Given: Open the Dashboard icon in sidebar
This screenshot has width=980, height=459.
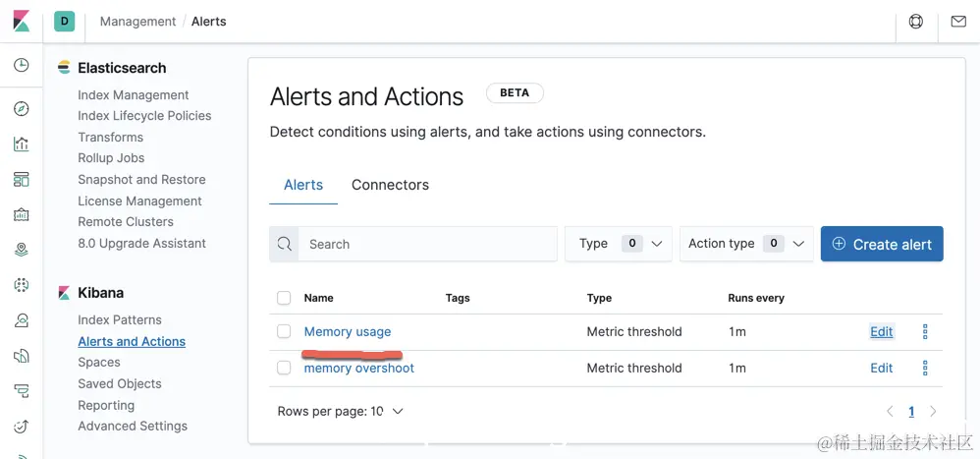Looking at the screenshot, I should pos(21,180).
